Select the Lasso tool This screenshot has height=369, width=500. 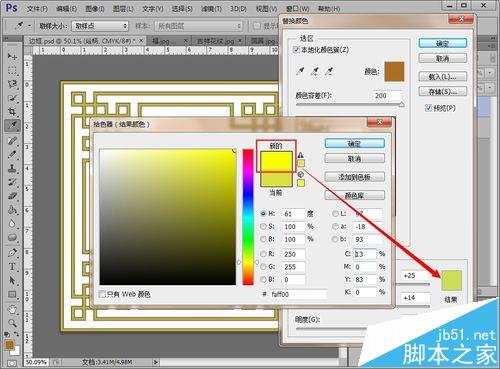click(12, 84)
